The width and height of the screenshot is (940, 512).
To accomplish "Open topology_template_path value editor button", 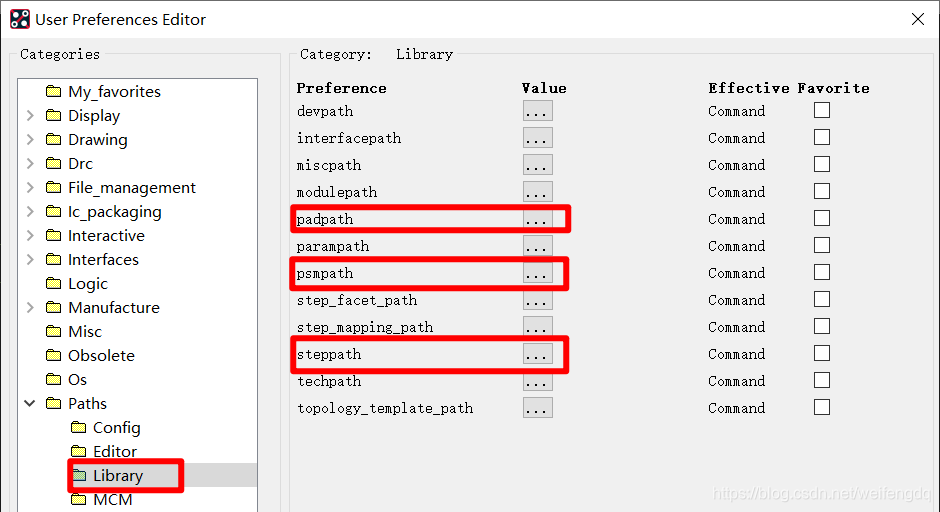I will pyautogui.click(x=537, y=408).
